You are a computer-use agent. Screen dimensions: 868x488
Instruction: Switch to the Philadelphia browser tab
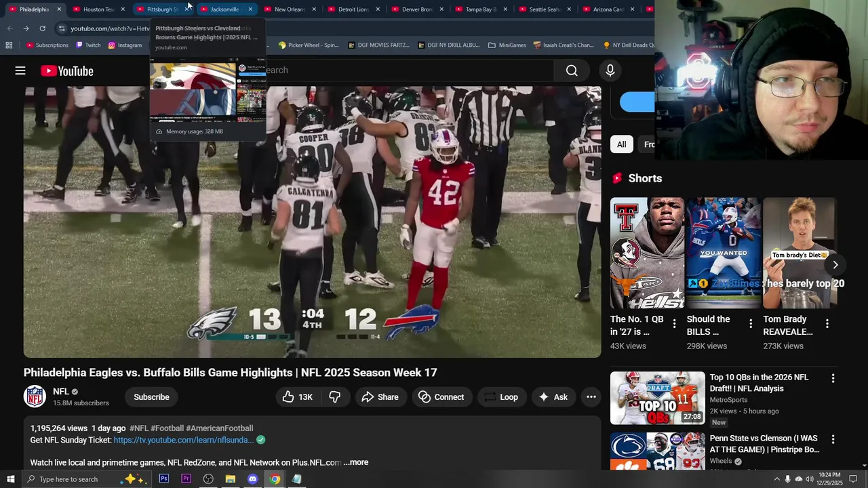pos(34,9)
